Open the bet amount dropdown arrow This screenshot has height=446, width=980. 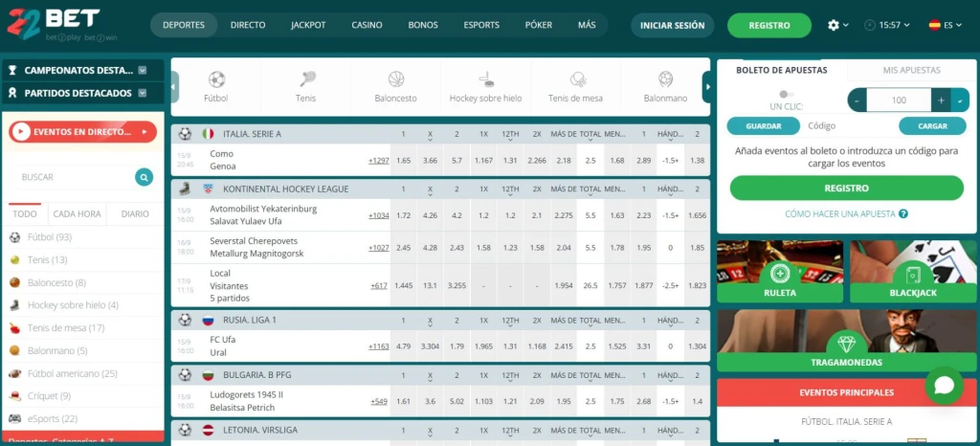point(960,100)
